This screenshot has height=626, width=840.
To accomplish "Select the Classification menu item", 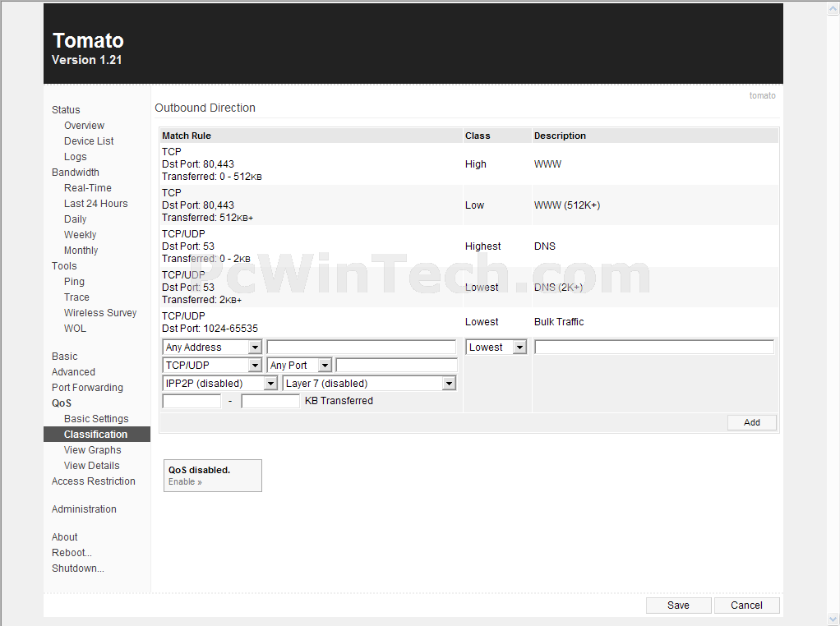I will tap(96, 435).
